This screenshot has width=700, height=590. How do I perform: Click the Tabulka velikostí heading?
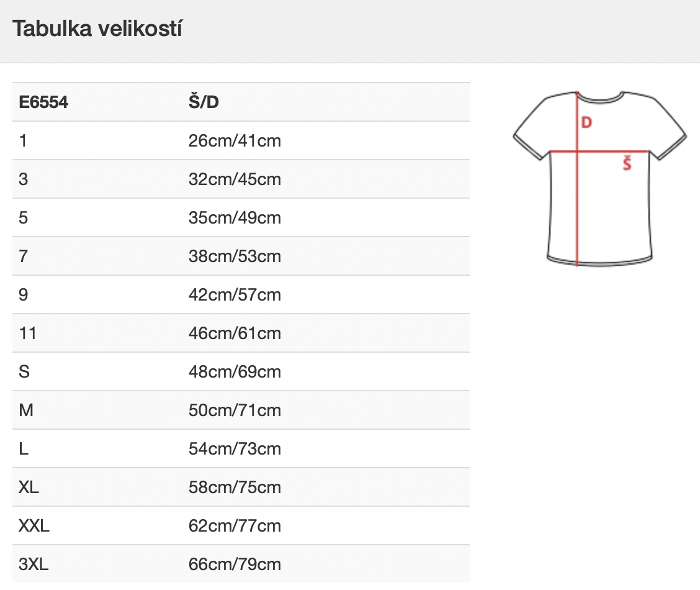[97, 29]
